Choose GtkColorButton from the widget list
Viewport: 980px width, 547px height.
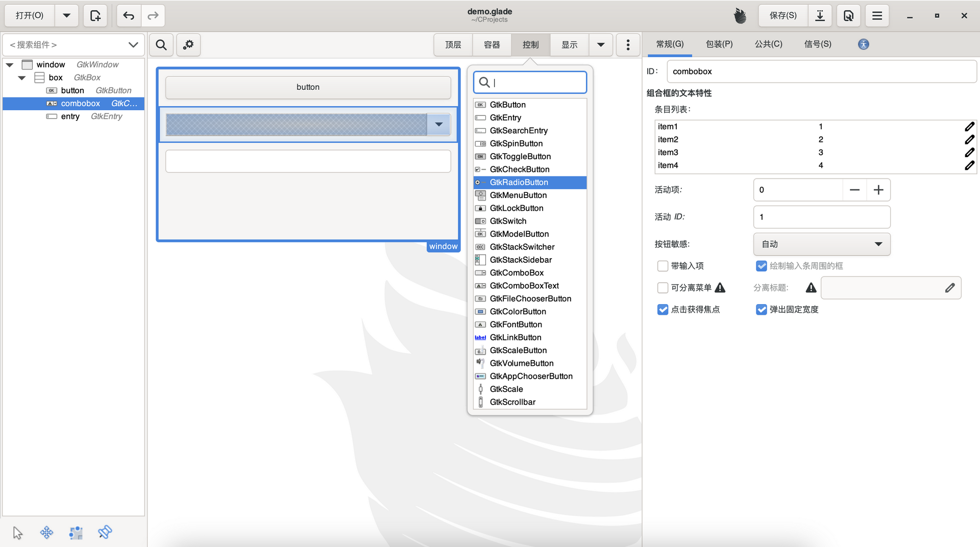(530, 312)
